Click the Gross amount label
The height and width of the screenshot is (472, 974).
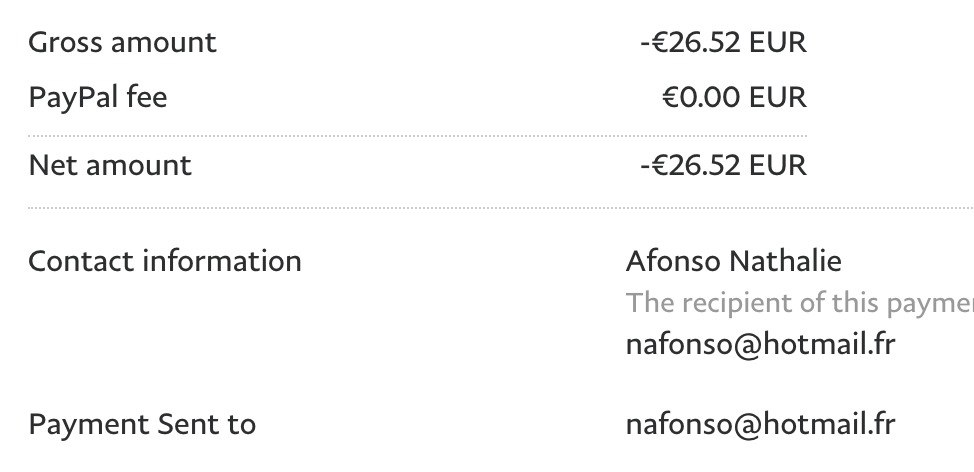(122, 43)
